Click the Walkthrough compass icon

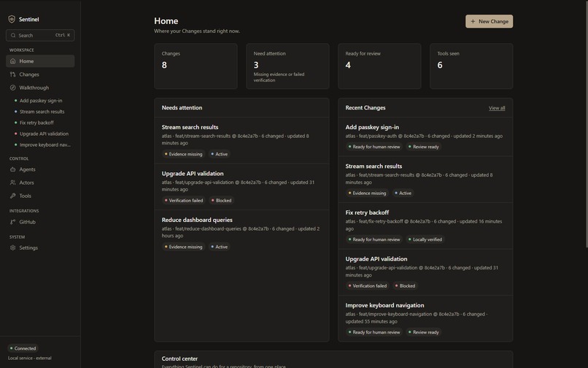tap(12, 88)
